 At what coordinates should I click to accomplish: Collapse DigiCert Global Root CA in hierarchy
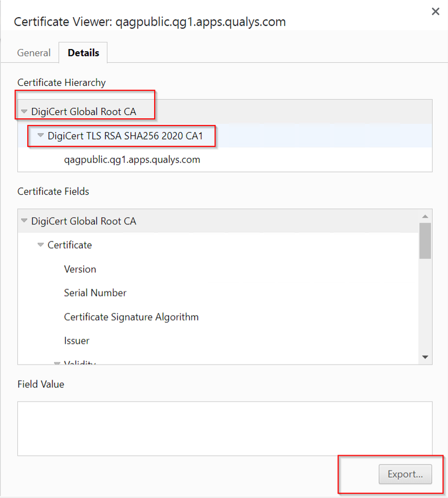pos(25,112)
